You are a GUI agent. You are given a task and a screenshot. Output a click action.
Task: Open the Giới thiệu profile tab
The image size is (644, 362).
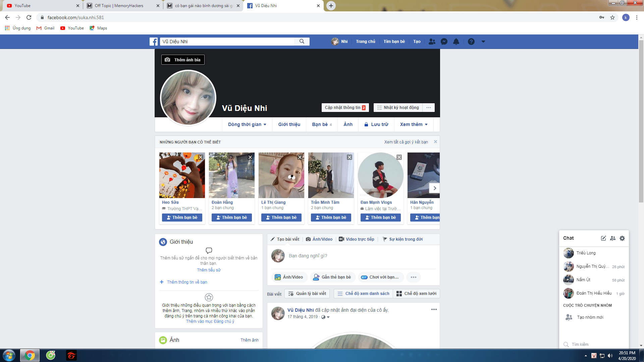[289, 124]
